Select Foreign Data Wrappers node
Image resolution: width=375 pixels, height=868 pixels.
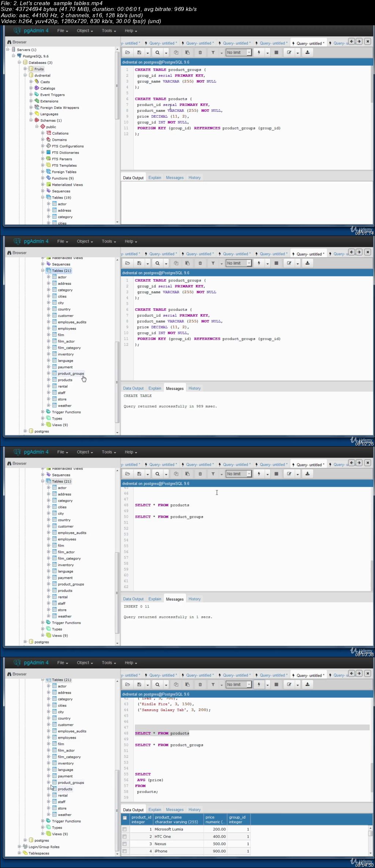pyautogui.click(x=60, y=108)
